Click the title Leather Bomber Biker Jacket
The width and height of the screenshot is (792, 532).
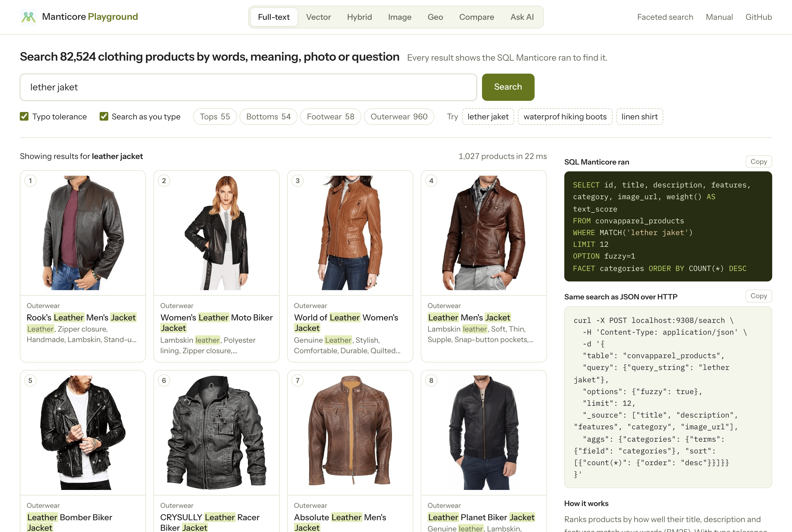pos(70,522)
